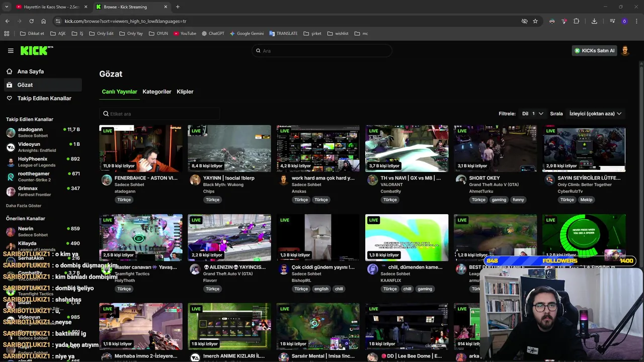The height and width of the screenshot is (362, 644).
Task: Open the şirket bookmark folder
Action: pos(312,34)
